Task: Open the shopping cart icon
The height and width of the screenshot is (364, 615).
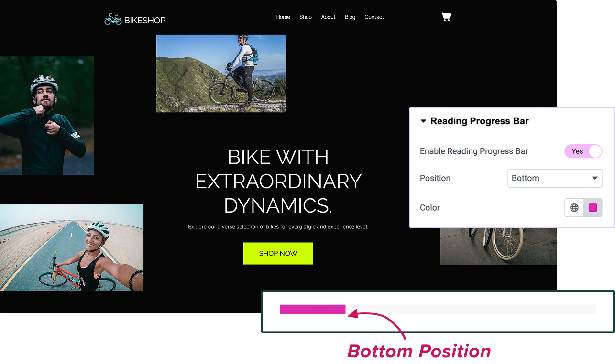Action: (446, 17)
